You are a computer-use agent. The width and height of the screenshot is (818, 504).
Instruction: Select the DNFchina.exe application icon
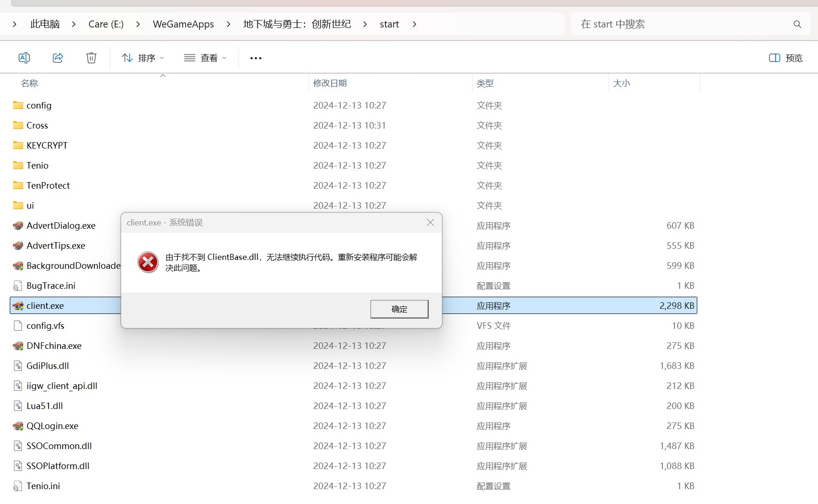[x=18, y=346]
